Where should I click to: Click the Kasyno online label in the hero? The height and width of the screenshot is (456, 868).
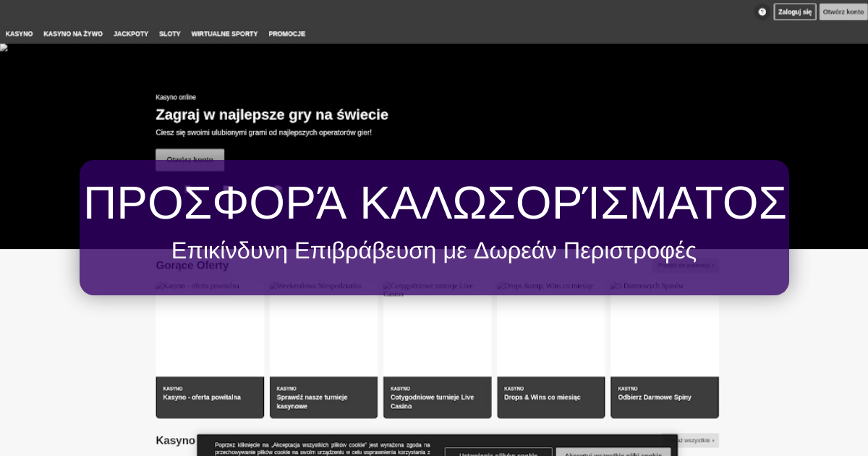coord(176,97)
